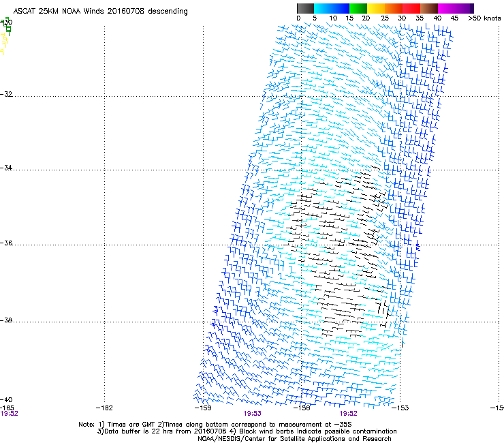
Task: Click the ">50 knots" color scale label
Action: point(484,18)
